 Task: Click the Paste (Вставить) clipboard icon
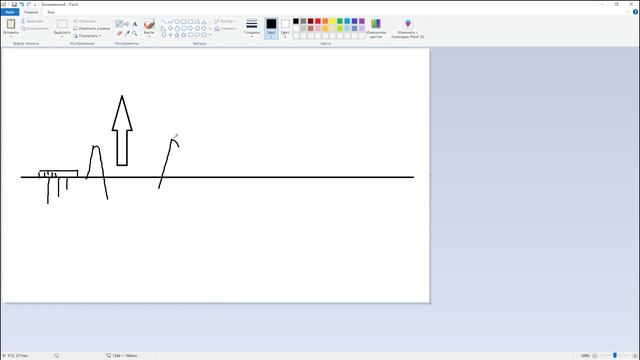[x=11, y=24]
